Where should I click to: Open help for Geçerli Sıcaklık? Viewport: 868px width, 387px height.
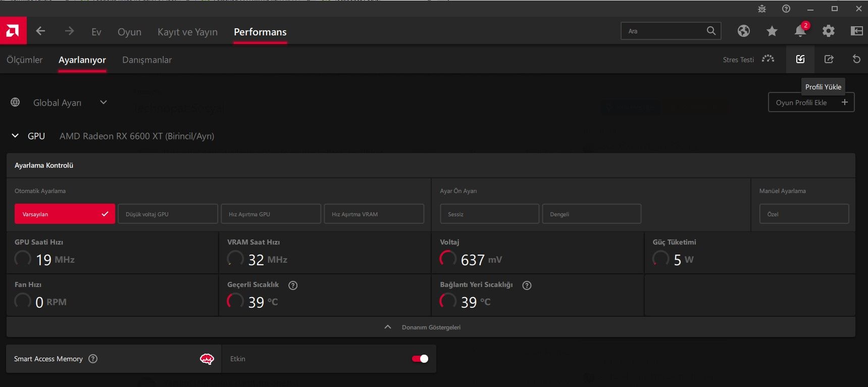[x=293, y=285]
